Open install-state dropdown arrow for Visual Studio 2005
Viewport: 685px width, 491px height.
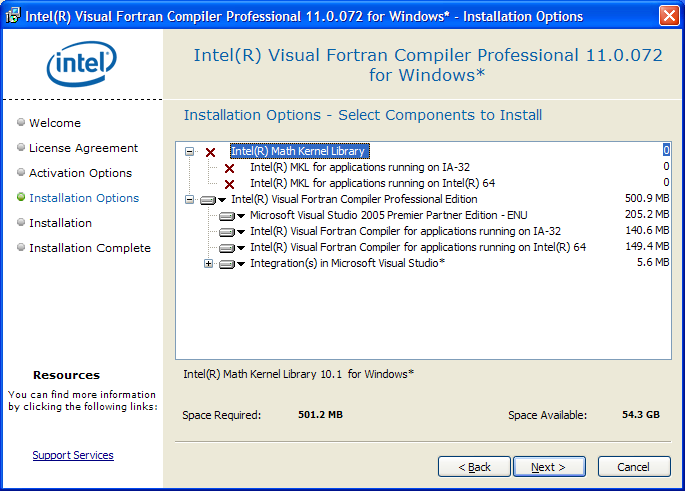241,216
